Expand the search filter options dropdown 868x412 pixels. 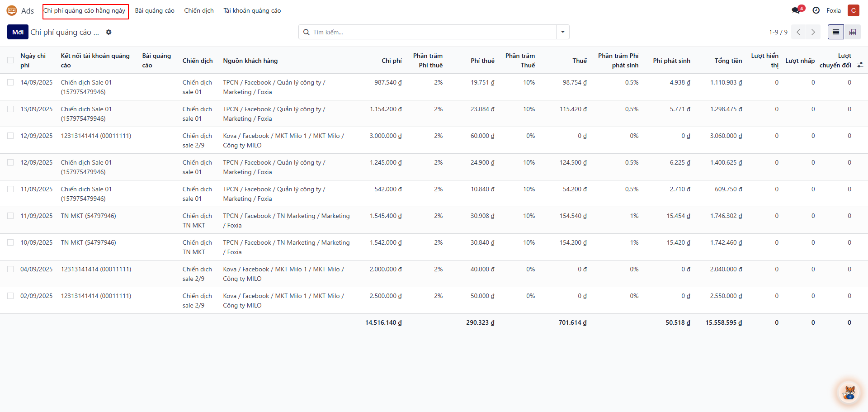562,32
